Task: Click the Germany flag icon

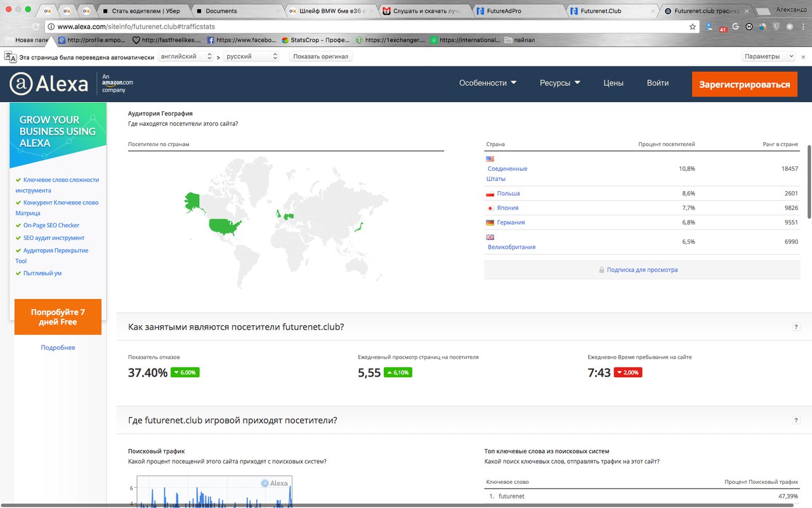Action: [490, 223]
